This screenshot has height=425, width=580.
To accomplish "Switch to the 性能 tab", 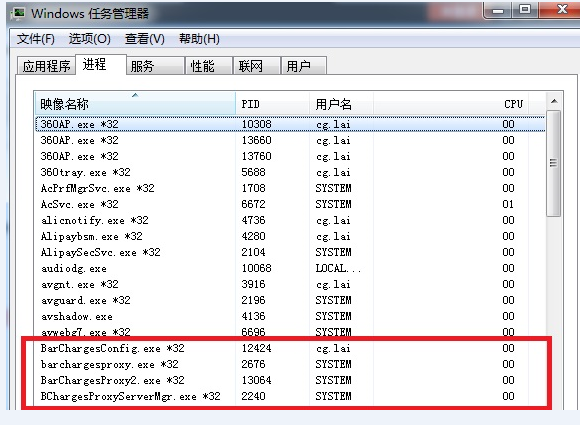I will [x=209, y=66].
